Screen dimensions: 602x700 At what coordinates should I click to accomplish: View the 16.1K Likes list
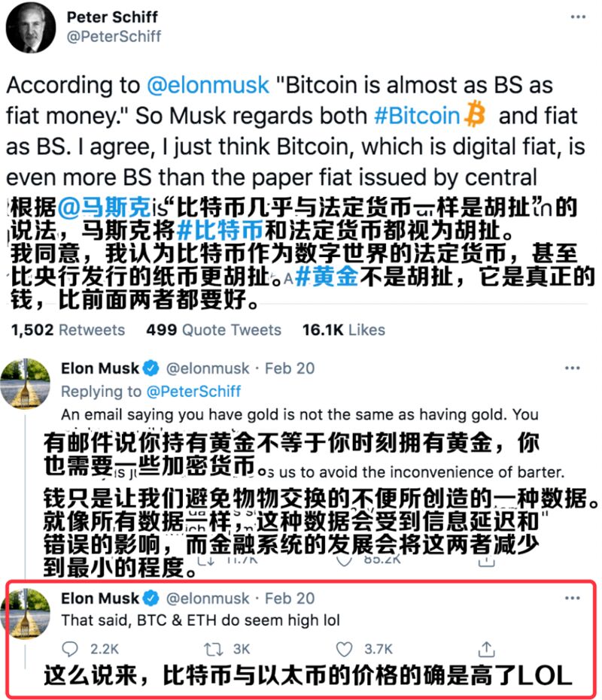tap(343, 329)
